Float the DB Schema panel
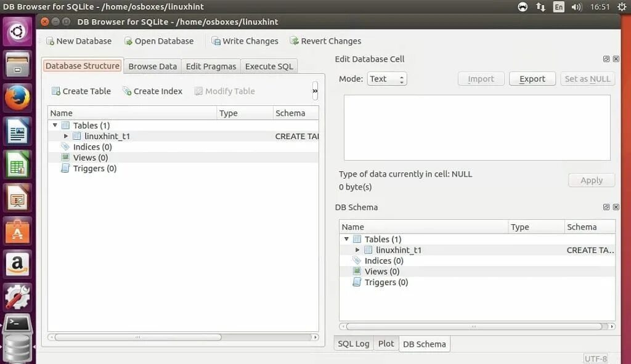Viewport: 631px width, 364px height. (x=606, y=207)
